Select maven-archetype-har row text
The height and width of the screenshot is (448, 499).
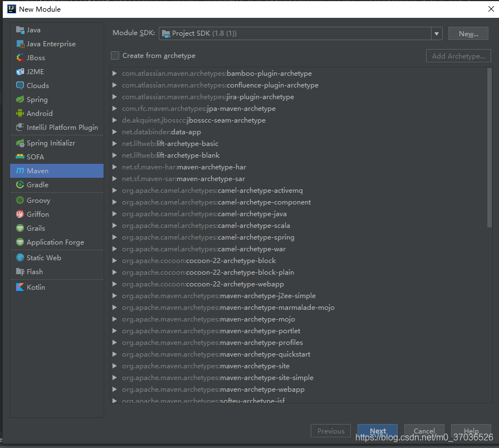(x=184, y=167)
